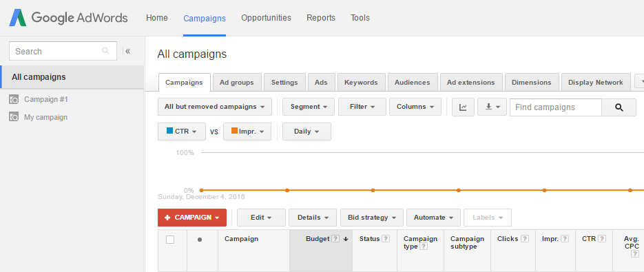Click the Status column help icon
This screenshot has height=272, width=644.
(385, 239)
